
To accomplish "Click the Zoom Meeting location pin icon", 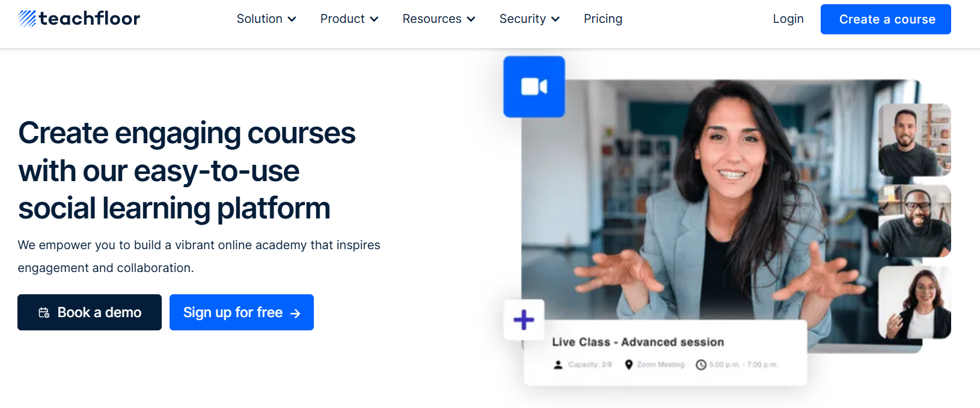I will point(629,365).
